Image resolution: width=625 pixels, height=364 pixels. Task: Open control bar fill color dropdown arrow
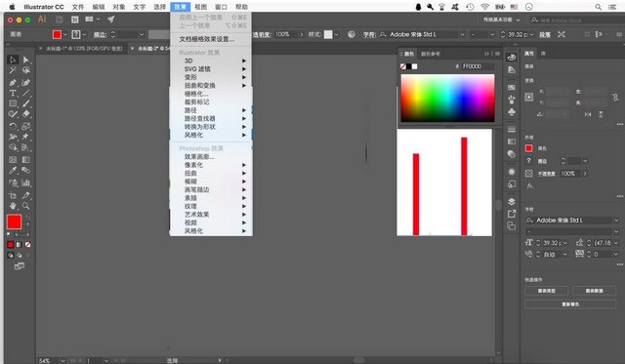coord(65,35)
